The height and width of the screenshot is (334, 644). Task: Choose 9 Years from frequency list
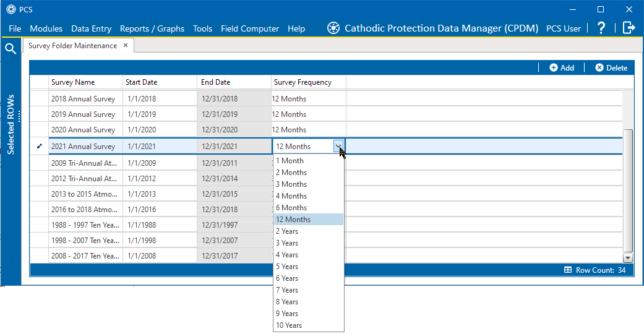click(309, 314)
